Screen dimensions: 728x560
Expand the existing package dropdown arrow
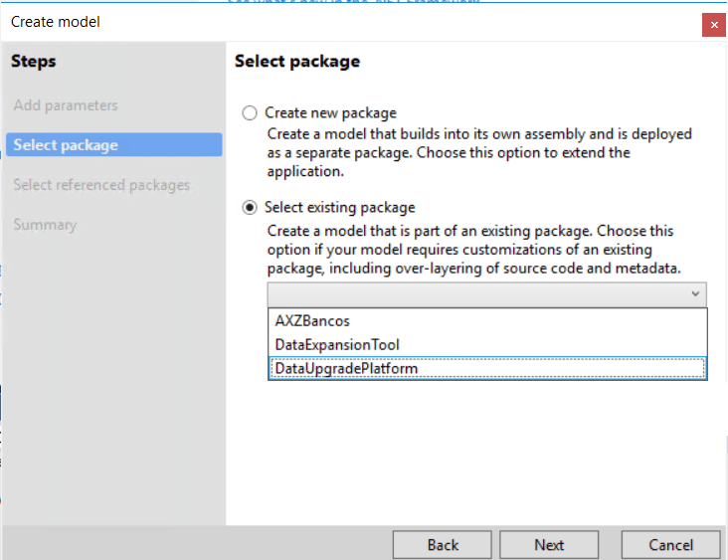(x=695, y=294)
